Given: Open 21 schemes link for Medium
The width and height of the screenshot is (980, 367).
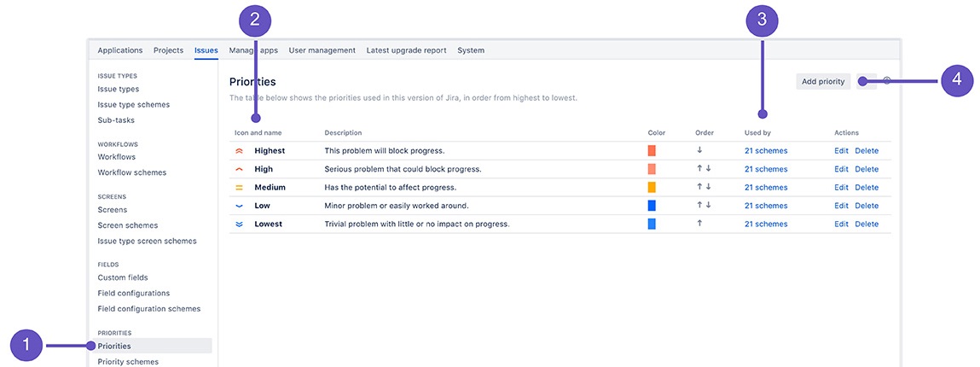Looking at the screenshot, I should pyautogui.click(x=766, y=188).
